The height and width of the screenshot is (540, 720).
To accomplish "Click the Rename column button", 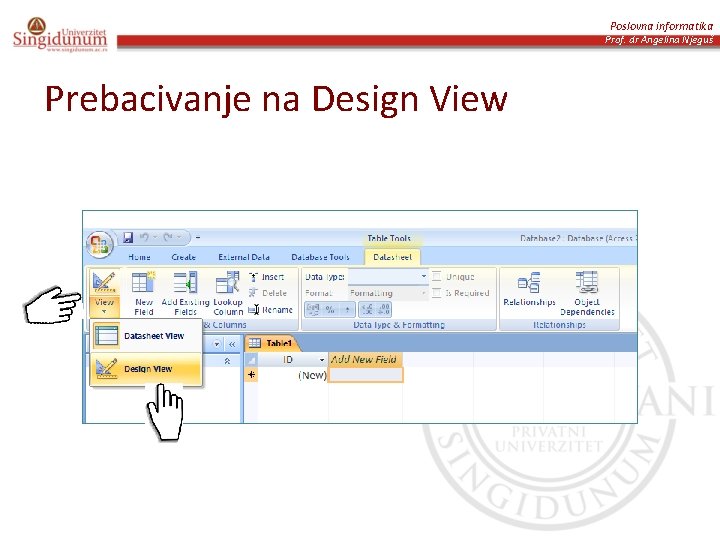I will point(270,310).
